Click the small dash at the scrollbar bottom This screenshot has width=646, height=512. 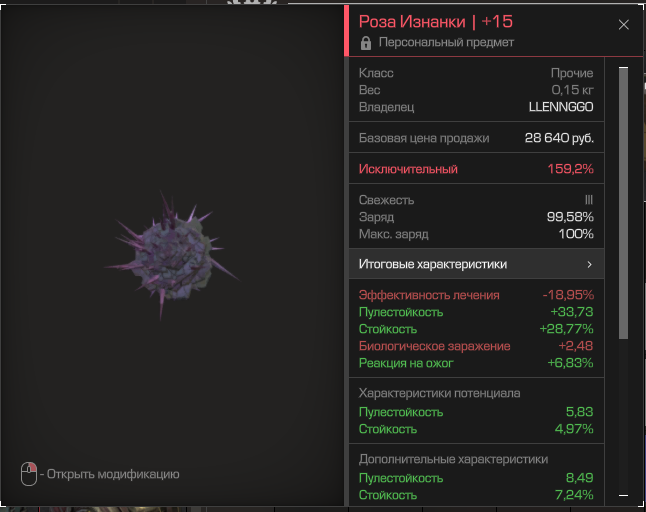[x=623, y=495]
